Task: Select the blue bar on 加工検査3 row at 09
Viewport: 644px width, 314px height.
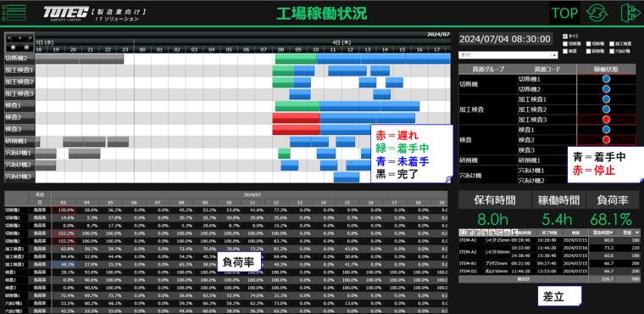Action: click(x=300, y=94)
